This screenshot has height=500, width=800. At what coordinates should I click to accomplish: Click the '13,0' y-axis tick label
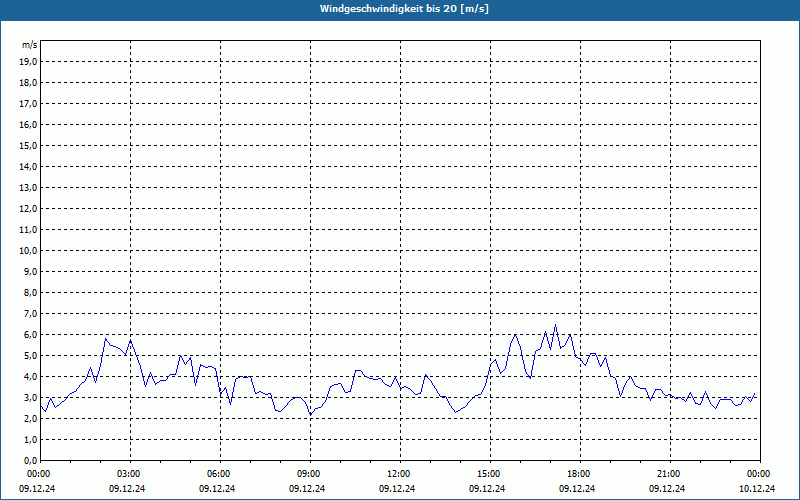28,187
